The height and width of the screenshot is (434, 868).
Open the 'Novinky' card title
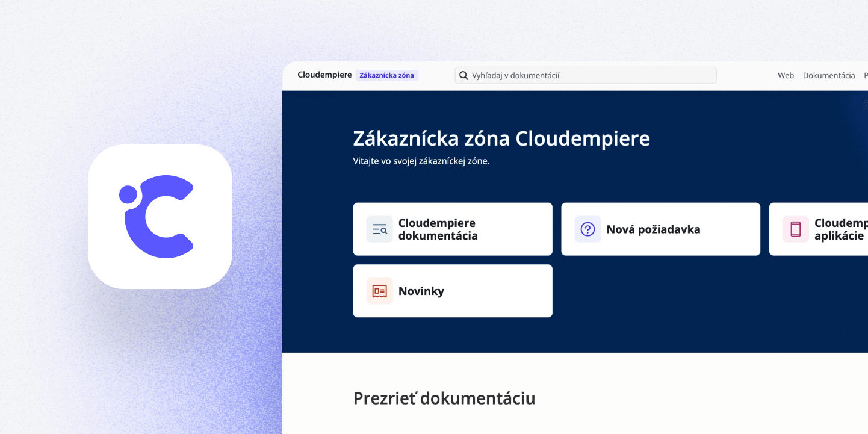point(421,291)
